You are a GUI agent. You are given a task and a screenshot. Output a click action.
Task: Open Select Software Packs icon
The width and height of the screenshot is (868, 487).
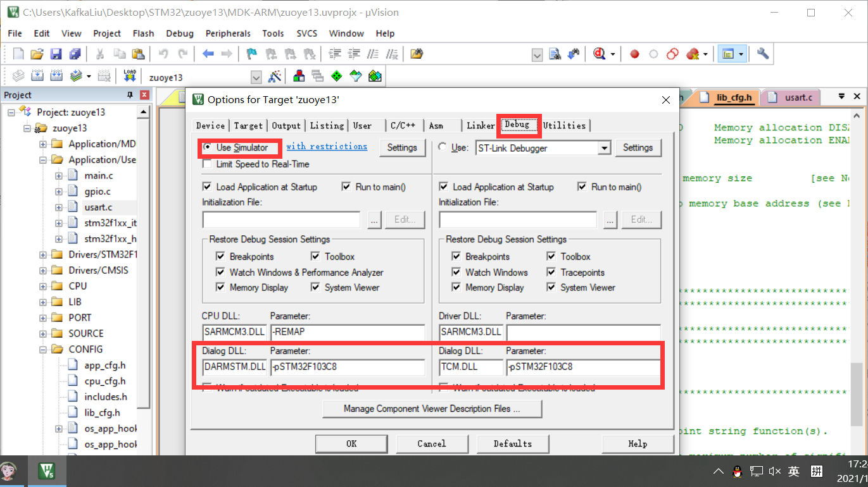356,77
